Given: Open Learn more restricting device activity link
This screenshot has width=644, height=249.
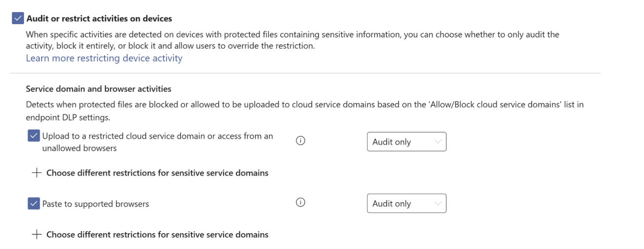Looking at the screenshot, I should pos(104,58).
